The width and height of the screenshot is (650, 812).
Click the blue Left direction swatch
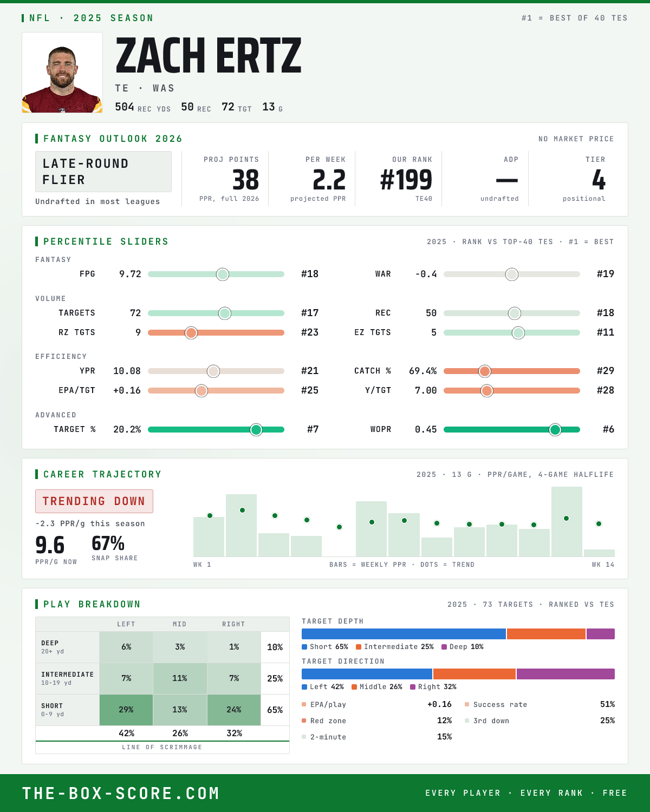pyautogui.click(x=304, y=687)
